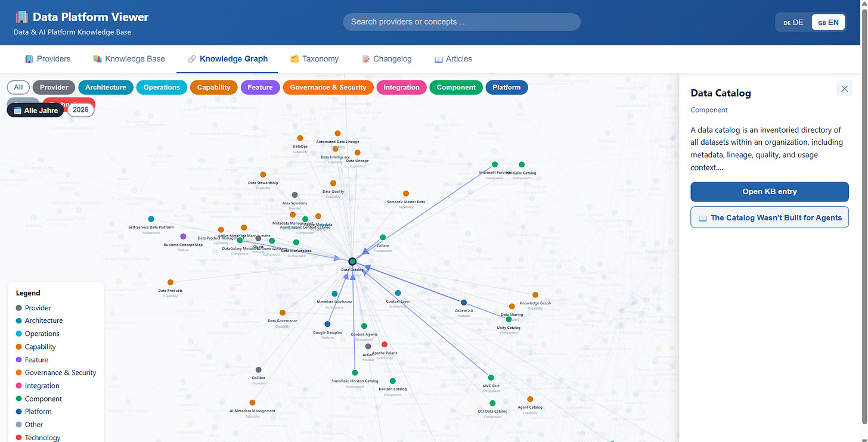
Task: Click the Data Stewardship node
Action: [263, 175]
